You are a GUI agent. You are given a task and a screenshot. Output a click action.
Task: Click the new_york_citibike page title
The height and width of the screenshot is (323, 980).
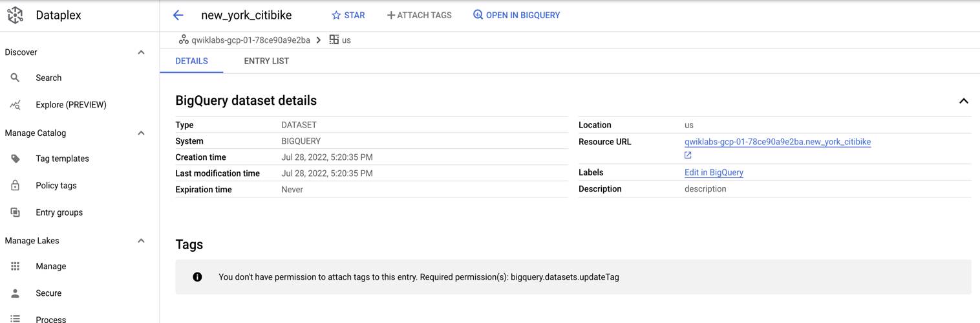tap(246, 15)
